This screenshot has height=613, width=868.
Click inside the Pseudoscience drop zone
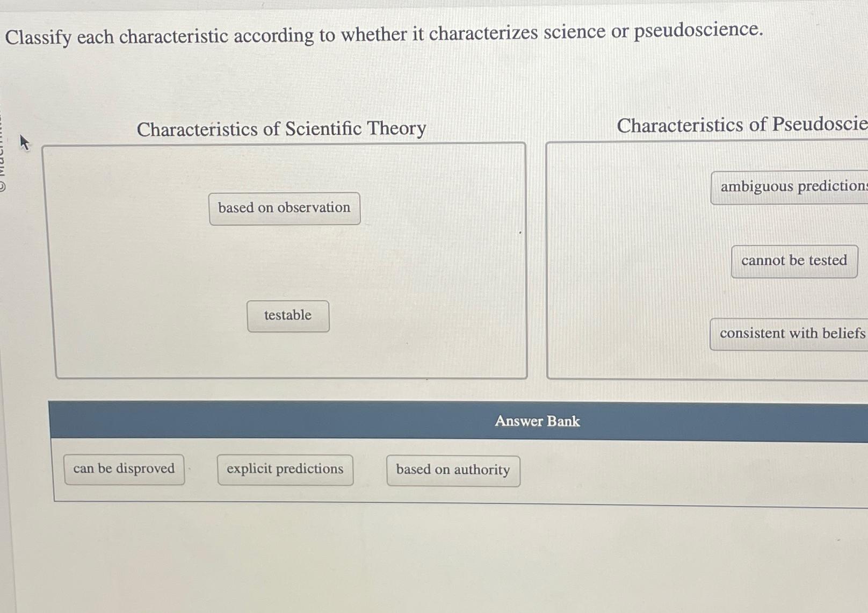tap(618, 258)
